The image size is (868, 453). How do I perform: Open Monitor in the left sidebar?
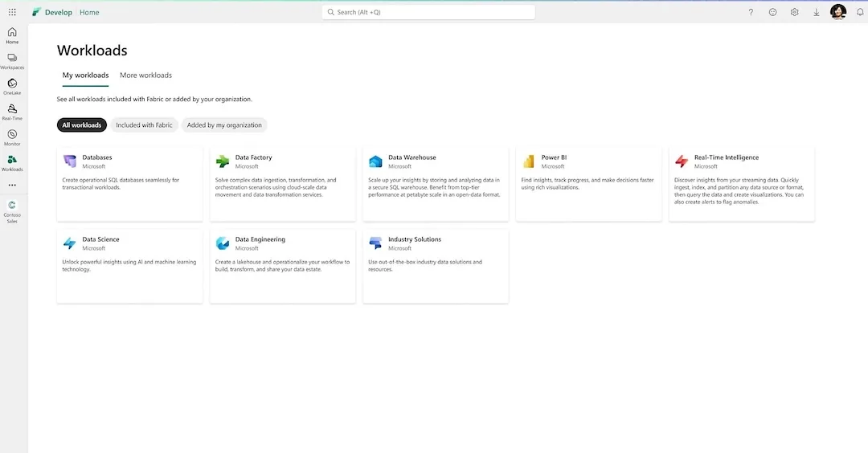coord(12,137)
